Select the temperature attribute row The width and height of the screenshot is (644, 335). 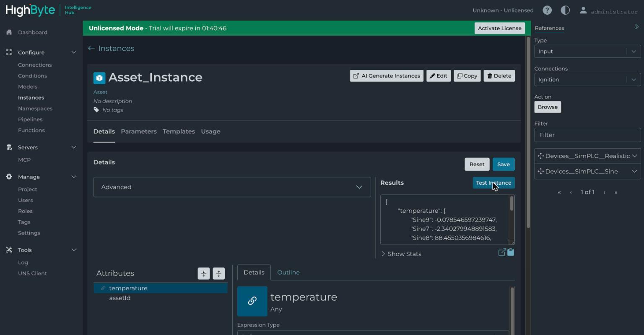coord(161,288)
